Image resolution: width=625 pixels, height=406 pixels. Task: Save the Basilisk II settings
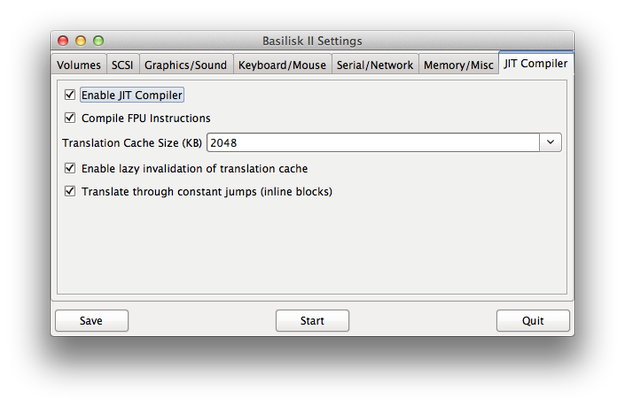92,321
